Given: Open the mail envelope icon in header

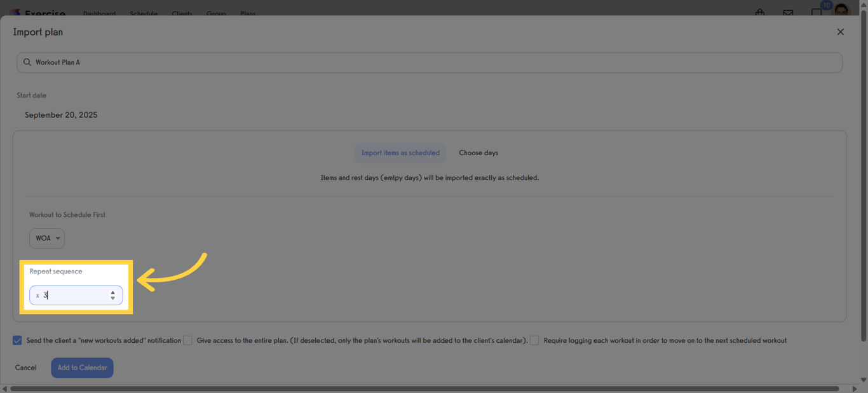Looking at the screenshot, I should (788, 13).
